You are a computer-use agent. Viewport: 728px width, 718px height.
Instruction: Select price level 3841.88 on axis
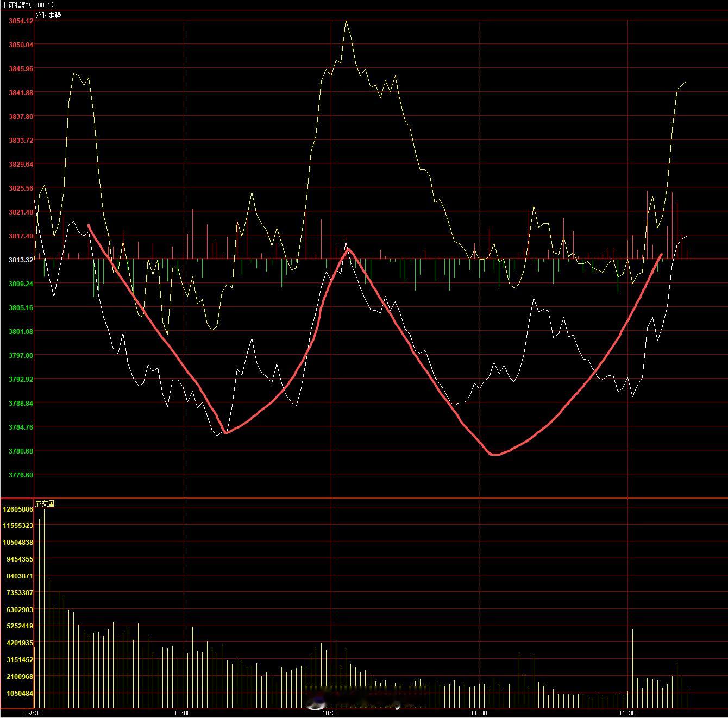click(21, 92)
